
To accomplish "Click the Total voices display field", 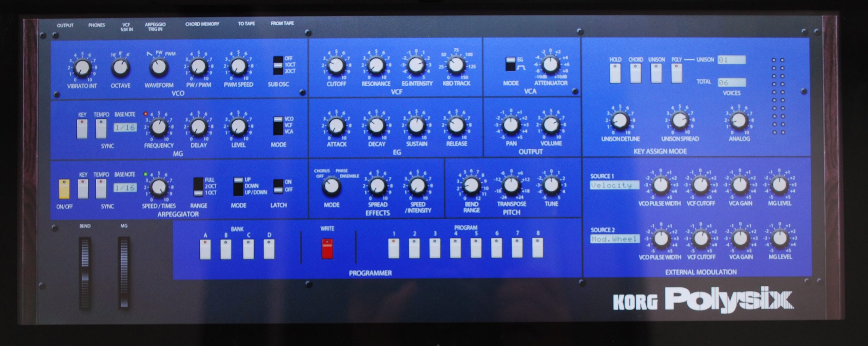I will (731, 82).
